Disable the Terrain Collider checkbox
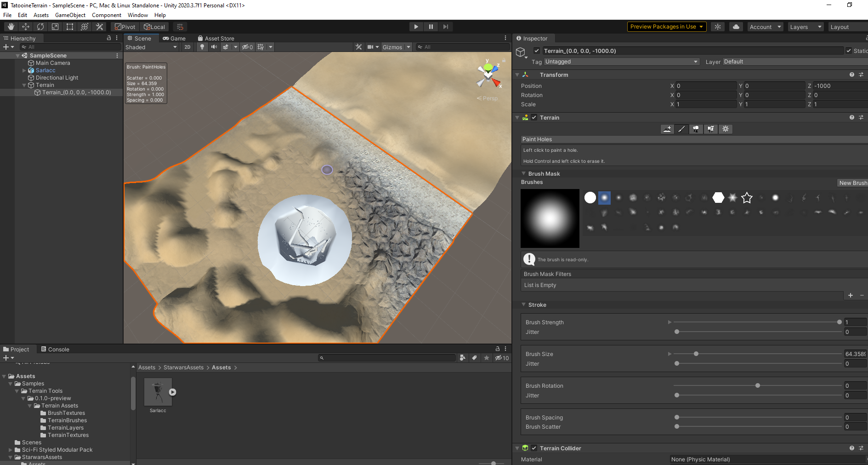The image size is (868, 465). point(534,448)
